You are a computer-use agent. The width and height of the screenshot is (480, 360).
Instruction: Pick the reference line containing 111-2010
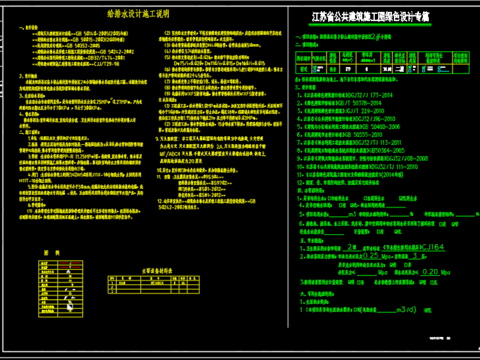tap(357, 167)
